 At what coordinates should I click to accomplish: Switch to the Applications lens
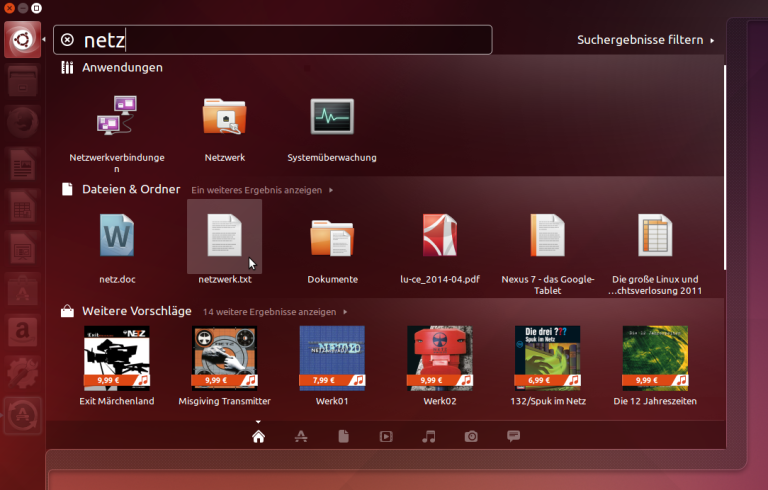pyautogui.click(x=301, y=436)
